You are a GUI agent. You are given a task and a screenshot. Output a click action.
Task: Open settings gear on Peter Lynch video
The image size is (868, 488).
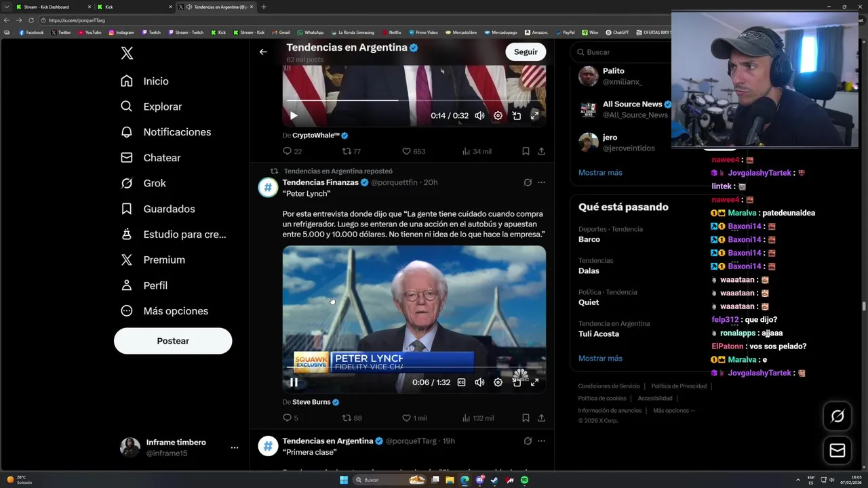coord(498,382)
